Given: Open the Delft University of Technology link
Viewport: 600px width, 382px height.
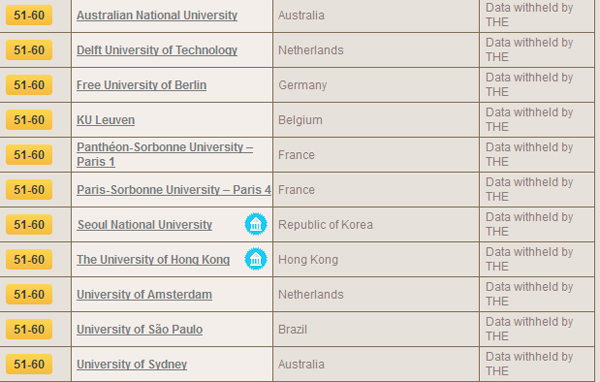Looking at the screenshot, I should (157, 50).
